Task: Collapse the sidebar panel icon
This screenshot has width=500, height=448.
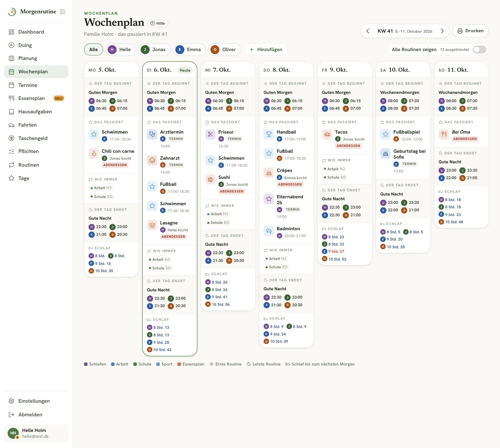Action: 62,12
